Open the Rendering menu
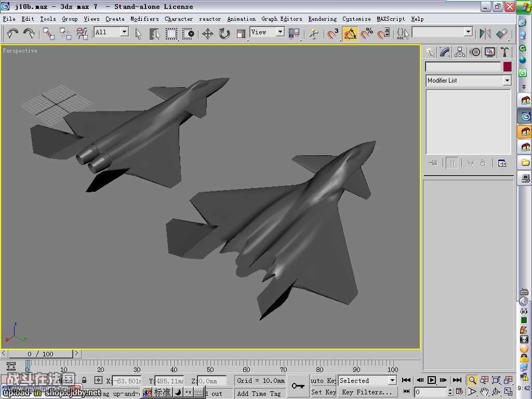Image resolution: width=532 pixels, height=399 pixels. coord(322,19)
